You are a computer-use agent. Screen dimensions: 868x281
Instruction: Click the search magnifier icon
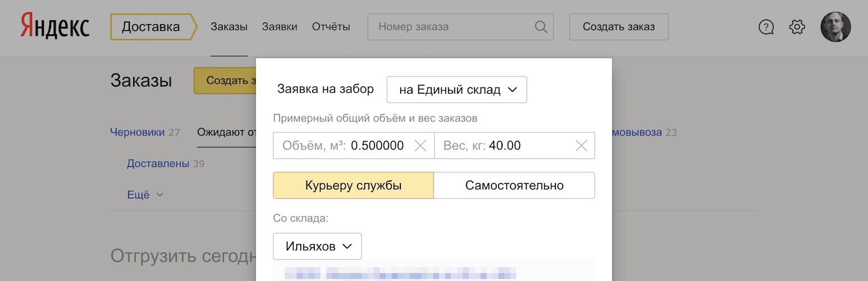(x=540, y=27)
